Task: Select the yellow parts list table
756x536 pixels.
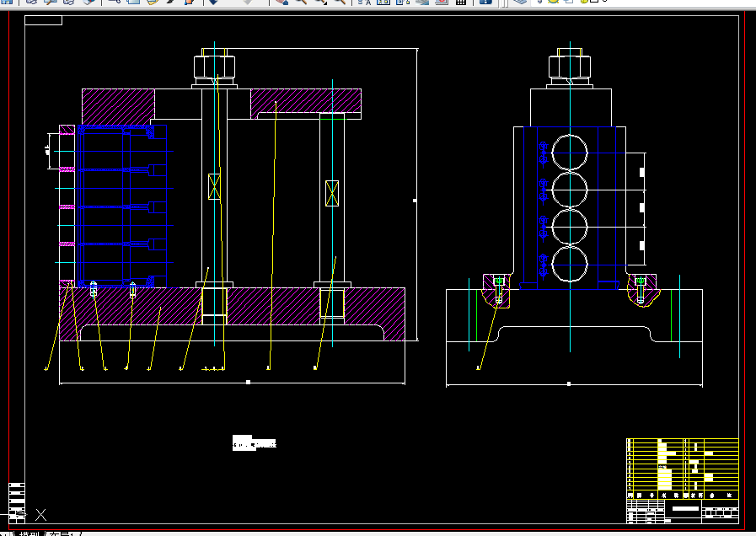Action: pos(682,469)
